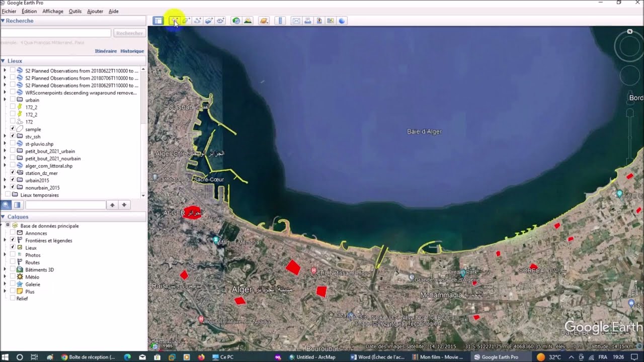Expand the Photos layer tree
Image resolution: width=644 pixels, height=362 pixels.
tap(5, 255)
